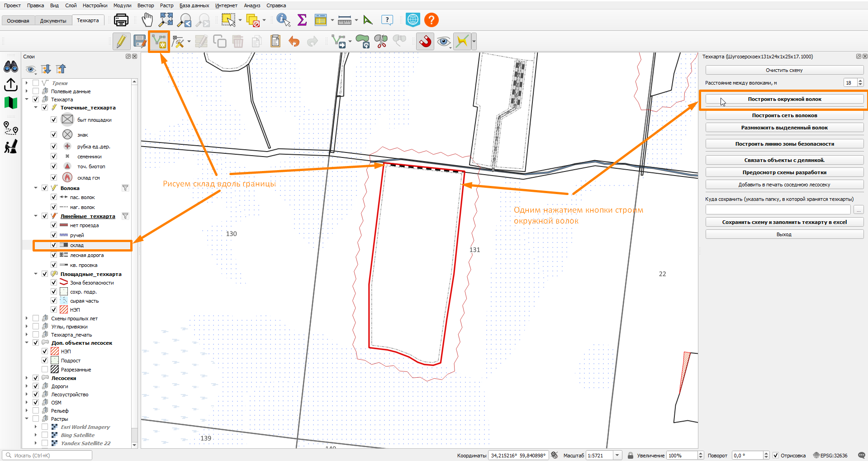Image resolution: width=868 pixels, height=461 pixels.
Task: Click the print layout printer icon
Action: [x=121, y=20]
